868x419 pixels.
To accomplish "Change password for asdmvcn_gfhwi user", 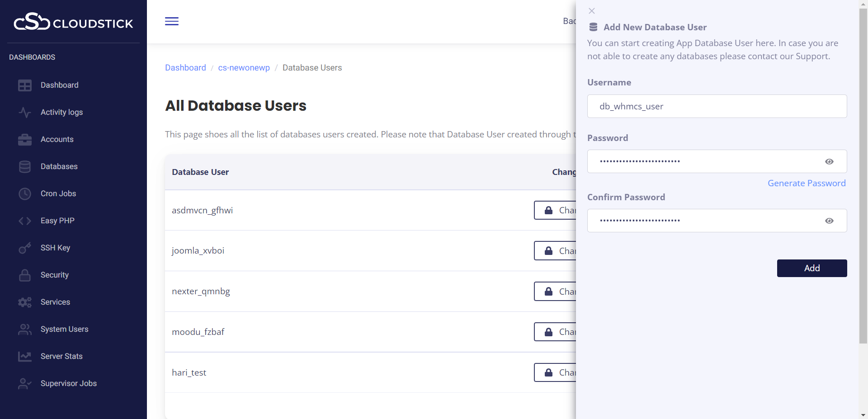I will (x=555, y=210).
